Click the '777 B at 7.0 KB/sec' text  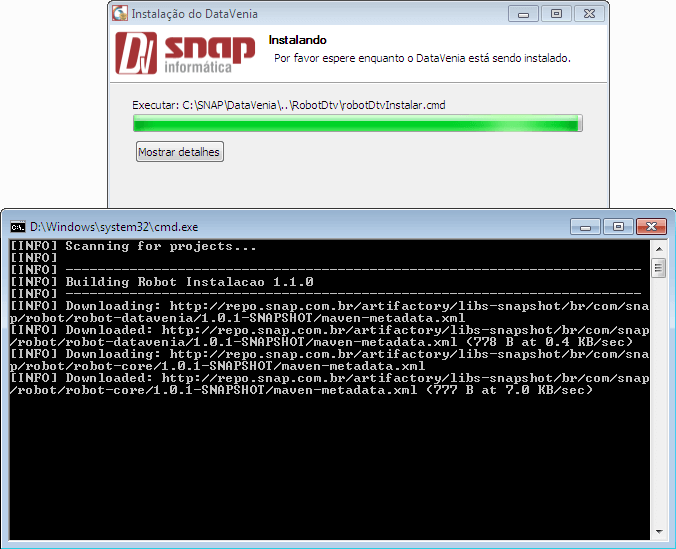[509, 390]
